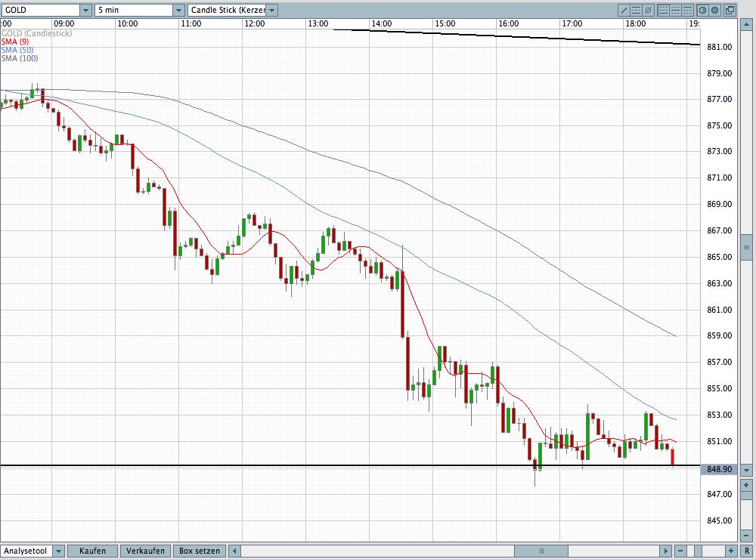Click the time-axis zoom in plus button
Image resolution: width=756 pixels, height=559 pixels.
pyautogui.click(x=731, y=551)
